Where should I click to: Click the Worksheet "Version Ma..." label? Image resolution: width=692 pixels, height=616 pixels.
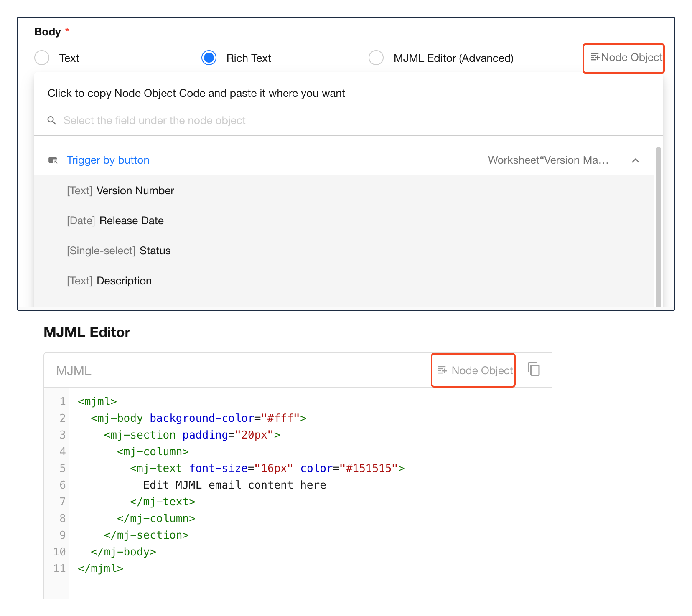pyautogui.click(x=548, y=160)
